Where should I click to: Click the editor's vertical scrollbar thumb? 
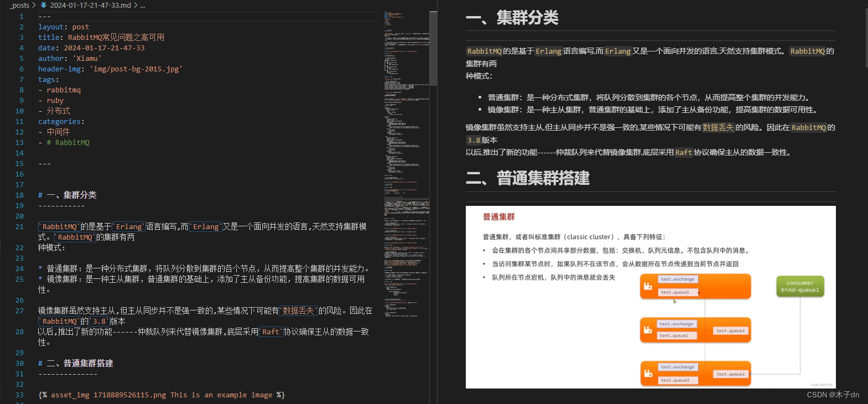433,49
